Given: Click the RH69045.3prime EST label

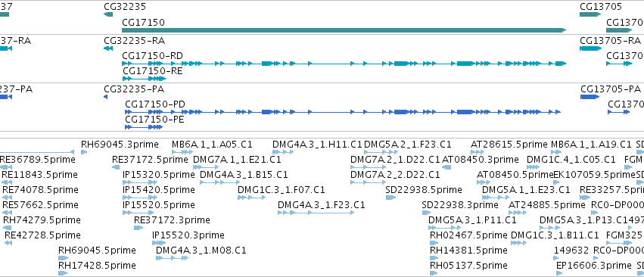Looking at the screenshot, I should (120, 145).
